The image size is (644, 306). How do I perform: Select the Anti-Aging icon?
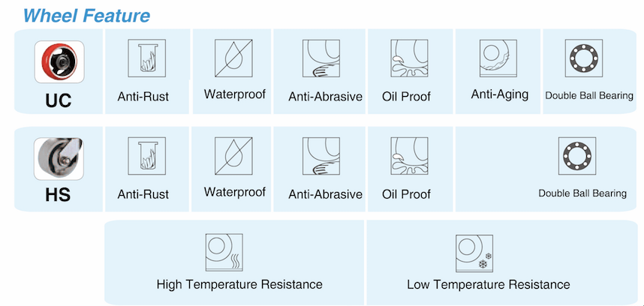pyautogui.click(x=498, y=58)
